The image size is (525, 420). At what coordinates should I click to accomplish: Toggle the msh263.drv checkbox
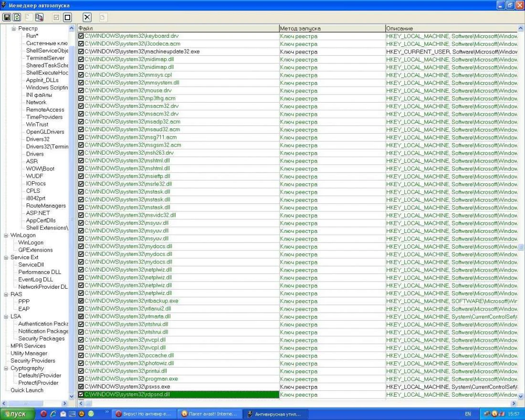point(81,153)
